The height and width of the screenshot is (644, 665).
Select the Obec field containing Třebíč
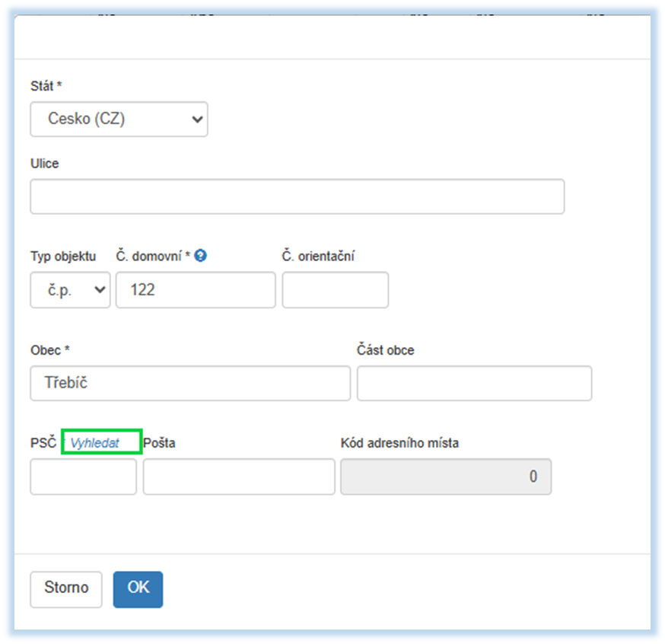click(x=190, y=383)
